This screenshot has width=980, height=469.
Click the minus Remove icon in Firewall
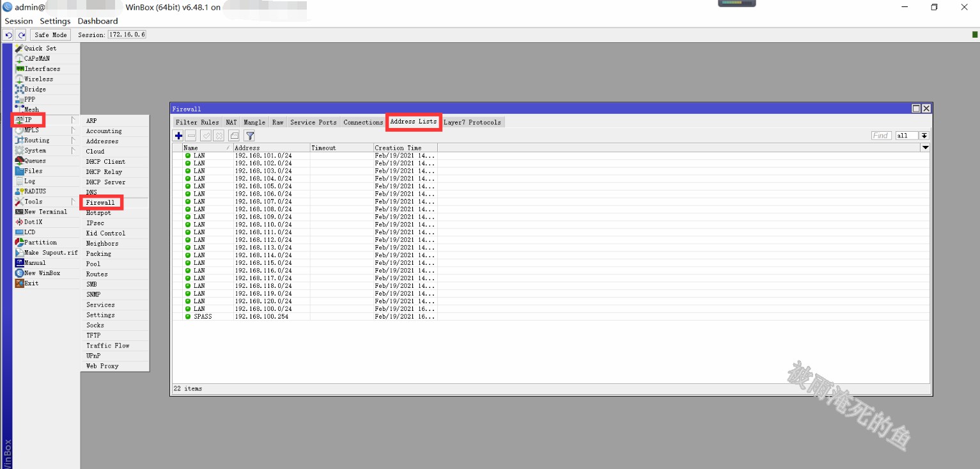point(191,136)
